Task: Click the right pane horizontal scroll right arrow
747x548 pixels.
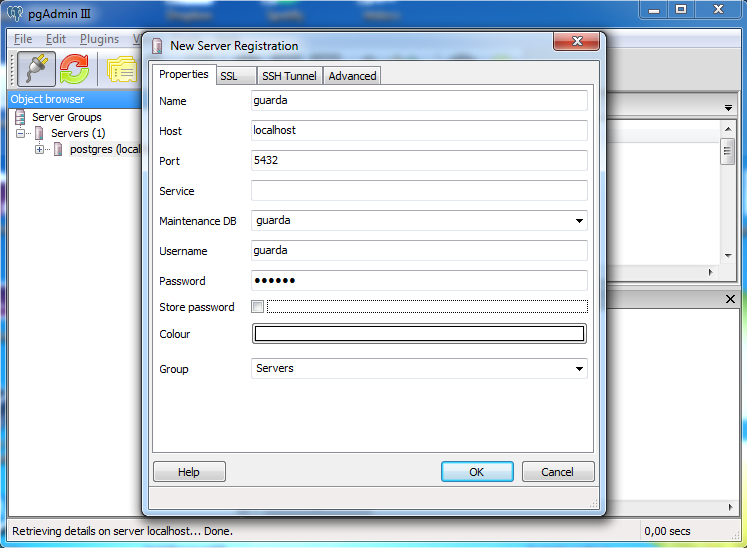Action: coord(710,273)
